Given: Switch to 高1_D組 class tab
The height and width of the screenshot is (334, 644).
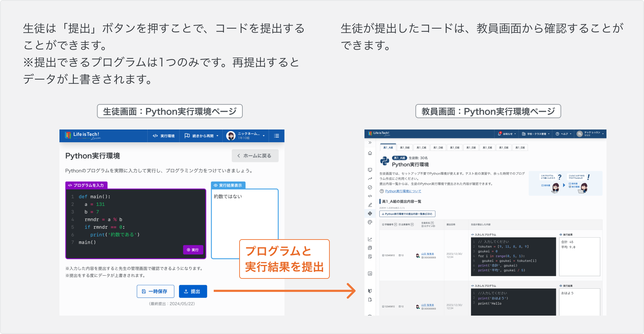Looking at the screenshot, I should pyautogui.click(x=438, y=148).
